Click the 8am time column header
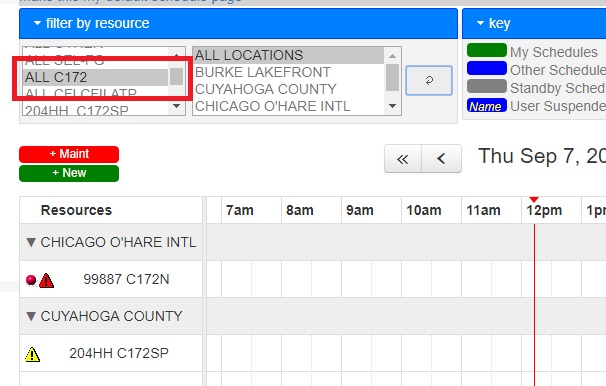The width and height of the screenshot is (606, 386). (300, 211)
